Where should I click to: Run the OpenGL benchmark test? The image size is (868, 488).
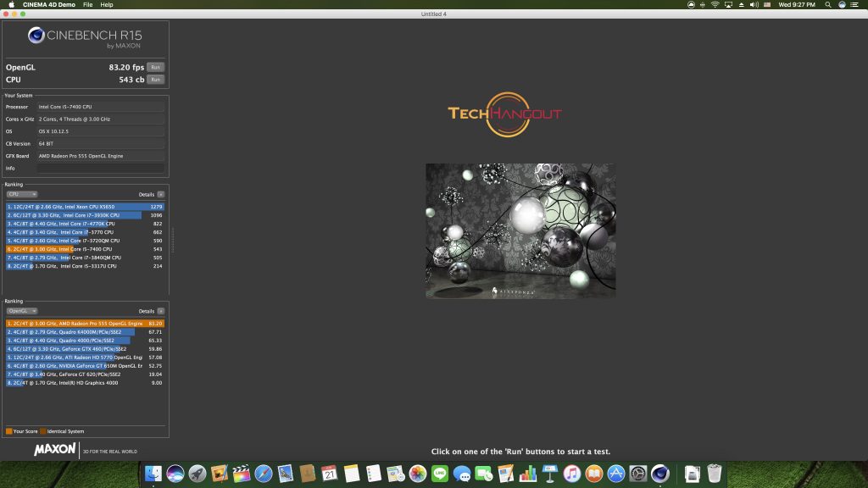click(x=156, y=67)
